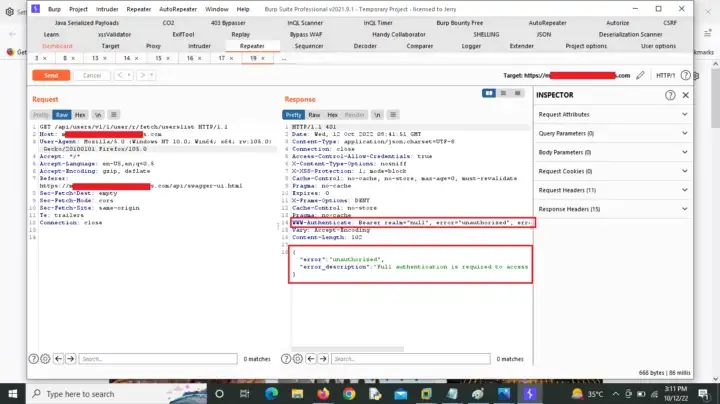Image resolution: width=720 pixels, height=404 pixels.
Task: Toggle non-printable chars in Request
Action: [x=98, y=115]
